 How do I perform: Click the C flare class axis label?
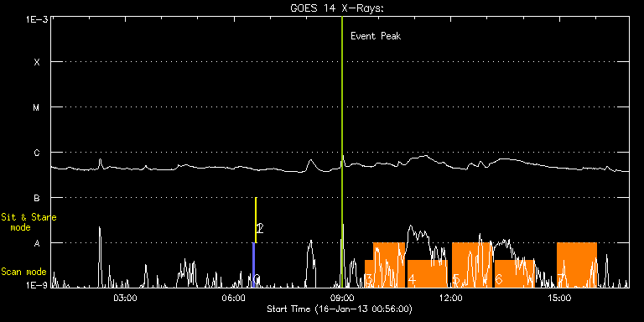(37, 153)
